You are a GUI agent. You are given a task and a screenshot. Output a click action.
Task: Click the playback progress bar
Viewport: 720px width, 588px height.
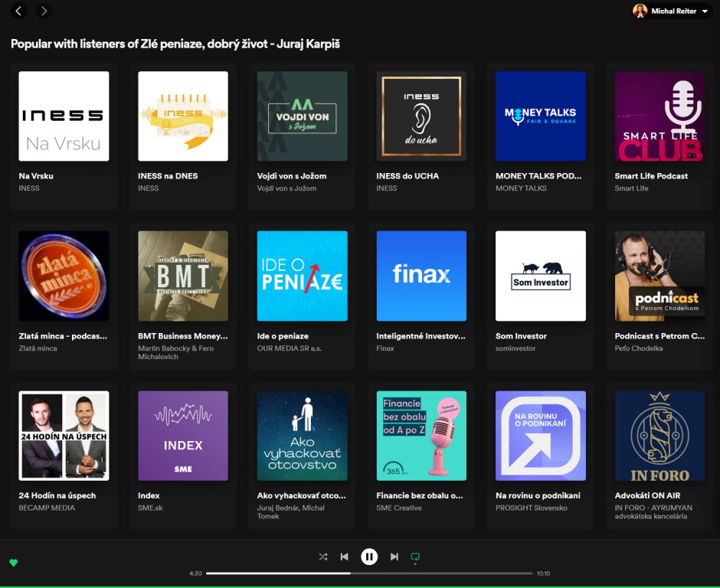coord(369,573)
